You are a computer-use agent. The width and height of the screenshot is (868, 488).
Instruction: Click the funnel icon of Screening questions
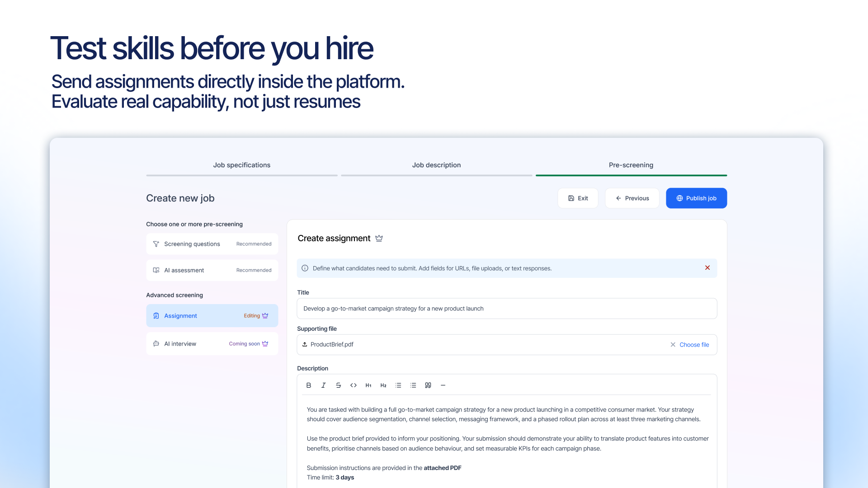(x=156, y=244)
